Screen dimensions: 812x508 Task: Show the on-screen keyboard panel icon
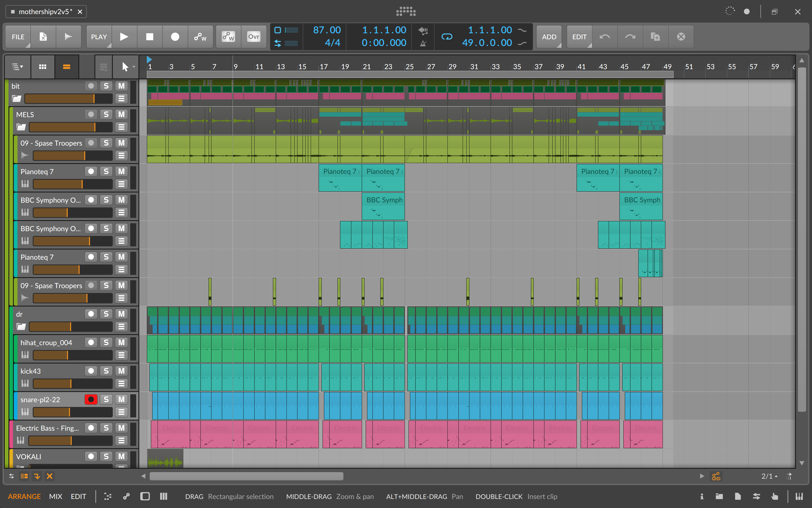tap(799, 496)
